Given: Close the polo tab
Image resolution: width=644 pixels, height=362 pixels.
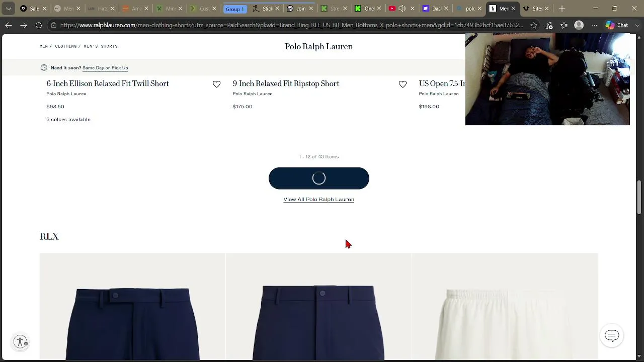Looking at the screenshot, I should (479, 9).
